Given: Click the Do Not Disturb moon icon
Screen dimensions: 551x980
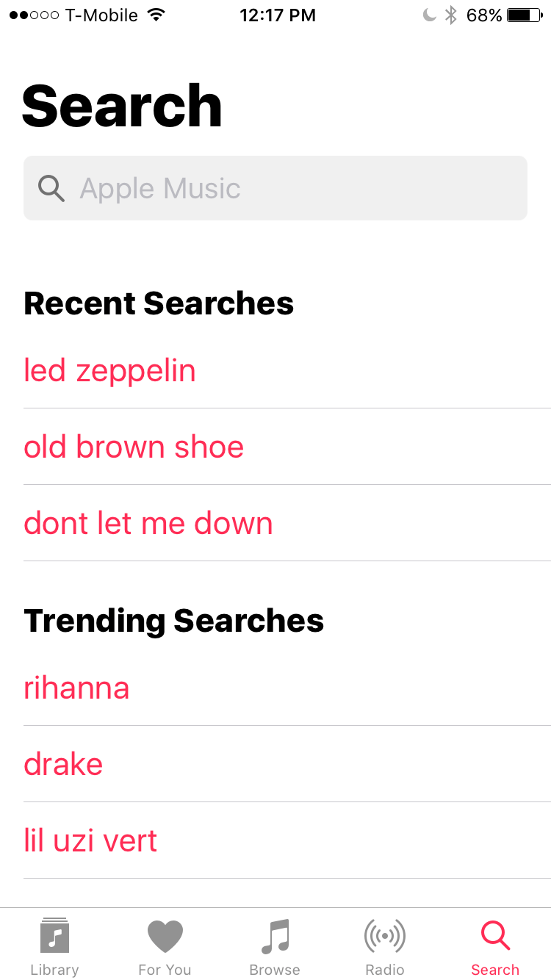Looking at the screenshot, I should 429,14.
